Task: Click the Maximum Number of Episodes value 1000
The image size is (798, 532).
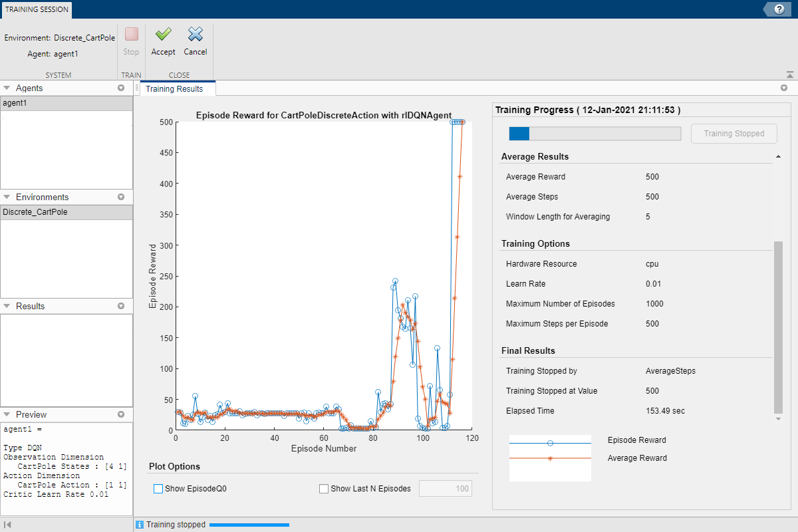Action: point(654,304)
